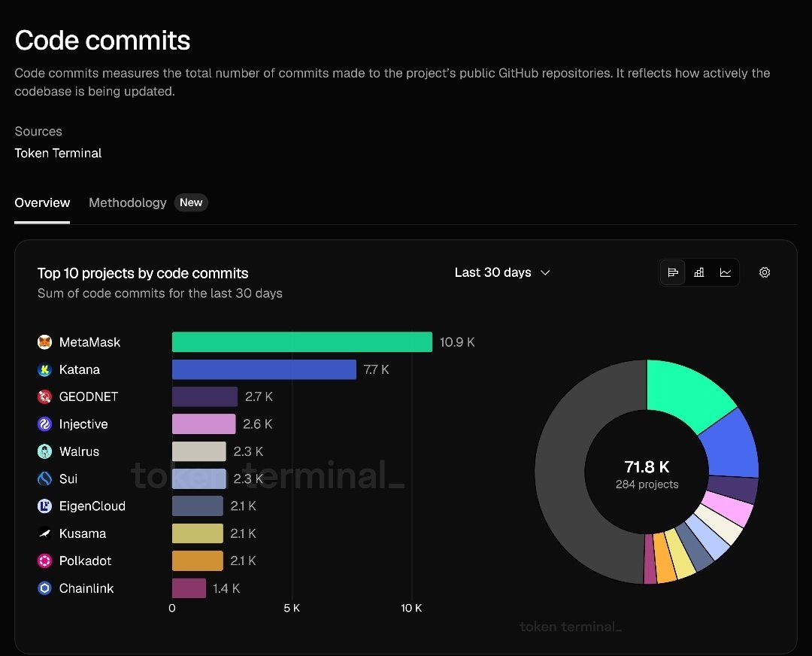The height and width of the screenshot is (656, 812).
Task: Switch to the line chart view icon
Action: (x=726, y=272)
